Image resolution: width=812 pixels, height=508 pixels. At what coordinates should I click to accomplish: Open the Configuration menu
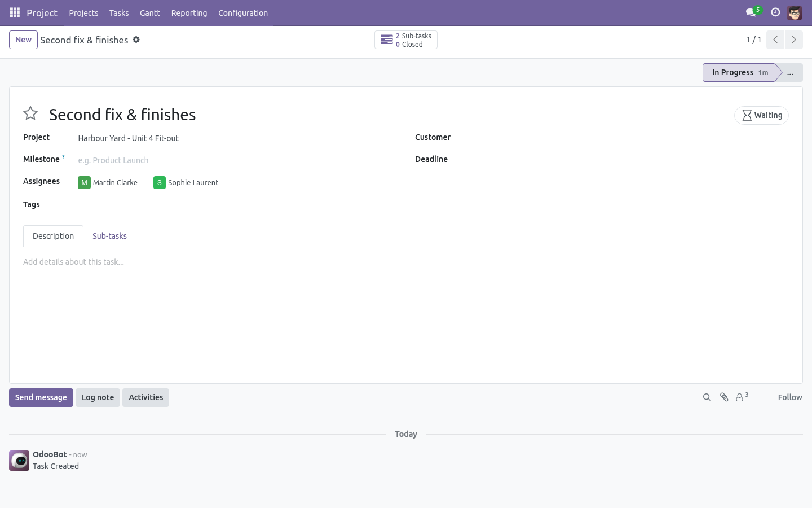click(243, 13)
